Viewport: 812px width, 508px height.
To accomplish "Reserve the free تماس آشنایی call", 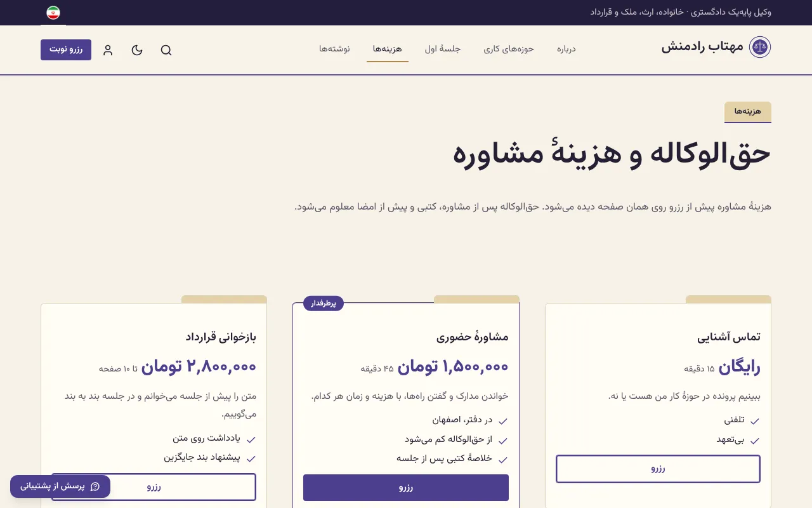I will coord(658,469).
